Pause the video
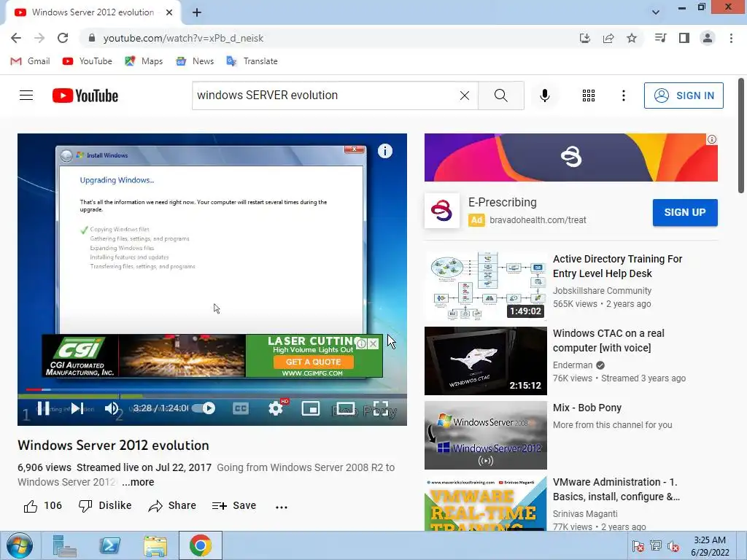 click(43, 408)
